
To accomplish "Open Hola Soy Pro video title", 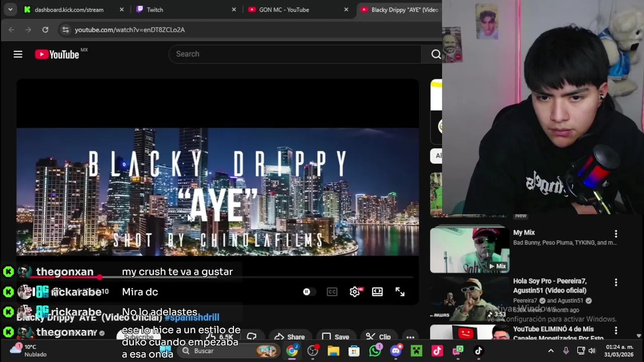I will pyautogui.click(x=550, y=286).
